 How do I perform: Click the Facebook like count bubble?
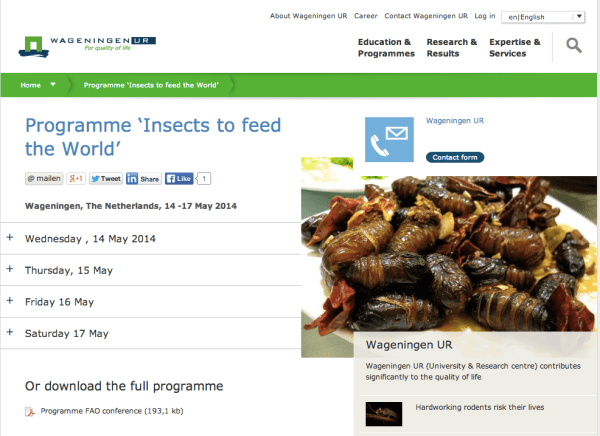[x=204, y=178]
